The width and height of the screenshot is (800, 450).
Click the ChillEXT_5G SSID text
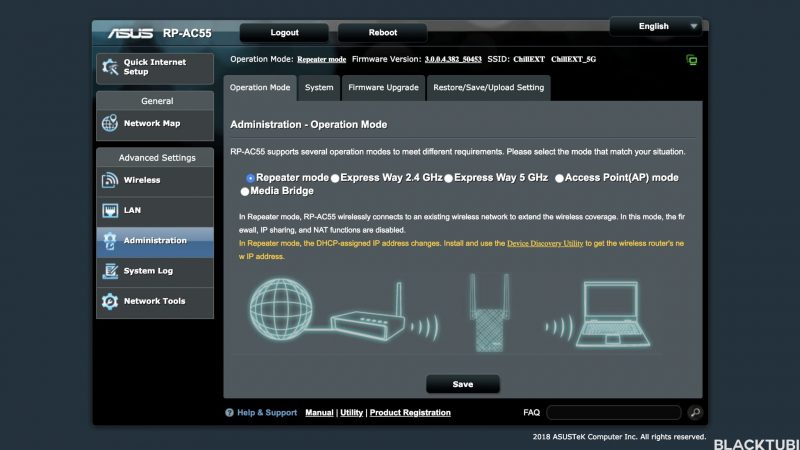[x=573, y=60]
